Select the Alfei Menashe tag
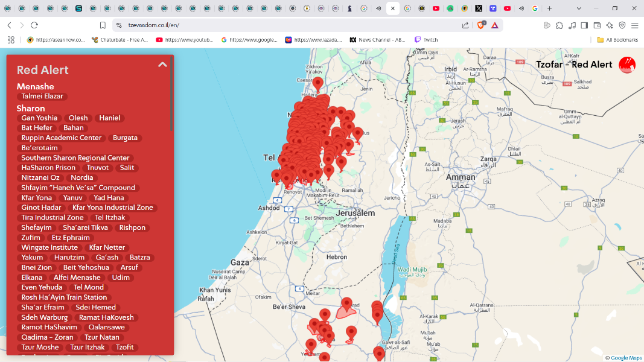The width and height of the screenshot is (644, 362). coord(77,278)
